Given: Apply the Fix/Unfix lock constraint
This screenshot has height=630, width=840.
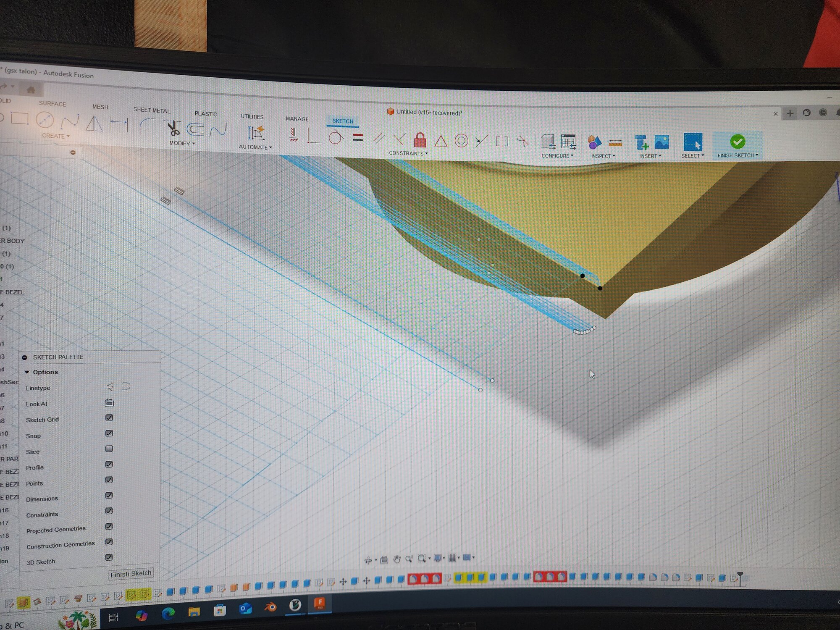Looking at the screenshot, I should [420, 139].
